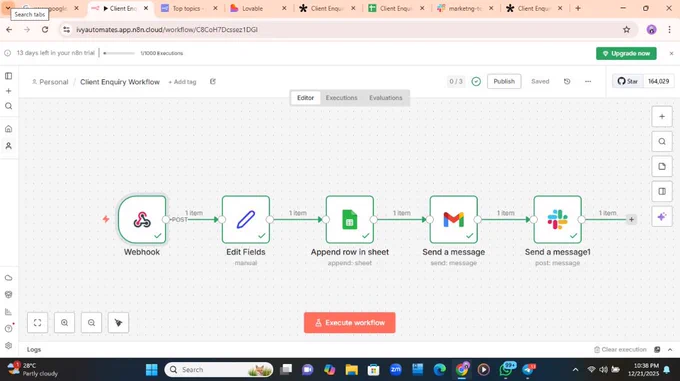Screen dimensions: 680x381
Task: Open sidebar search
Action: tap(8, 106)
